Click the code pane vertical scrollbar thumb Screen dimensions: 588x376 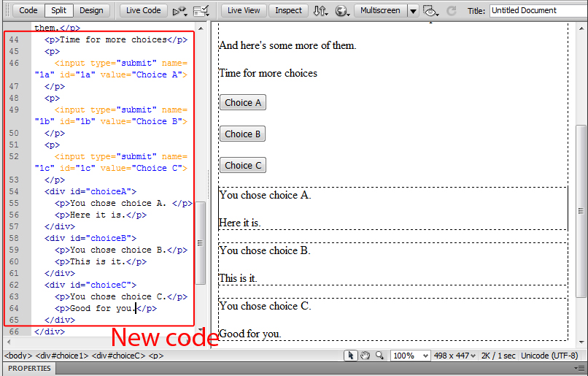click(x=201, y=243)
